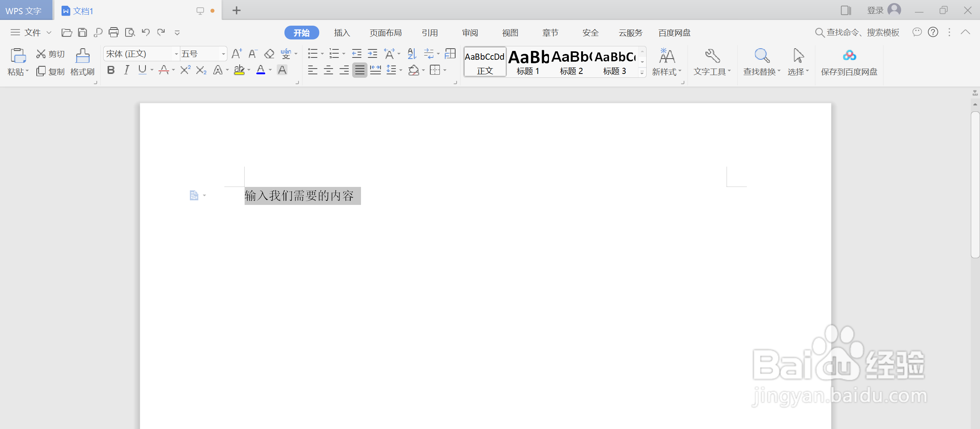
Task: Click the clear formatting eraser icon
Action: [x=269, y=54]
